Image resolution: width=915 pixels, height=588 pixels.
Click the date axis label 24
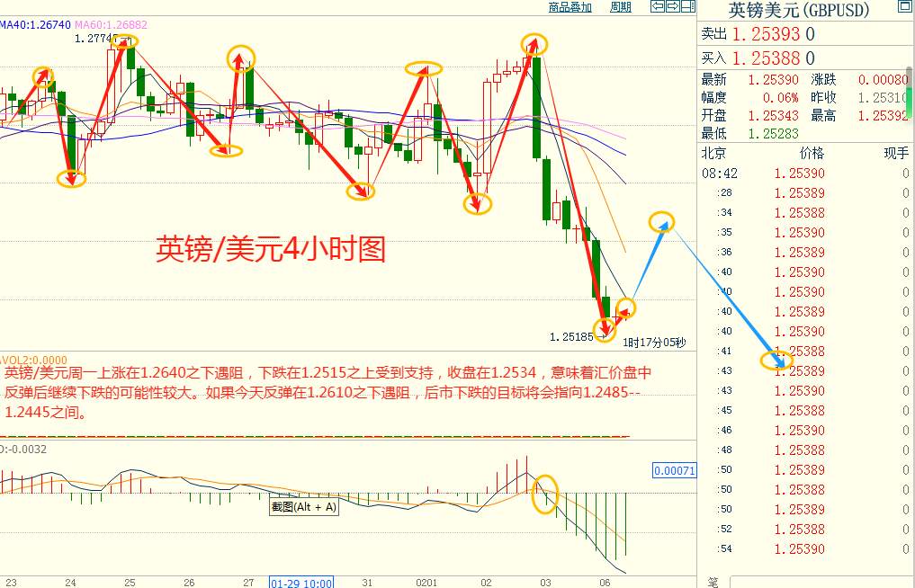click(x=70, y=583)
